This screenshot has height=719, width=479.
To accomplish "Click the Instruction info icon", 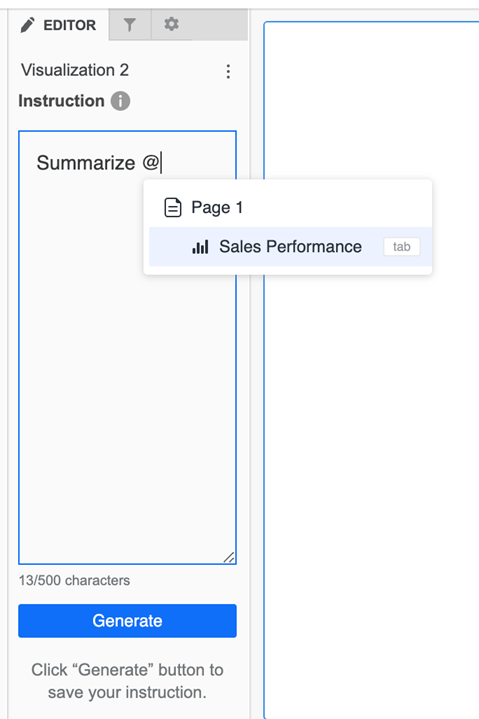I will click(121, 101).
